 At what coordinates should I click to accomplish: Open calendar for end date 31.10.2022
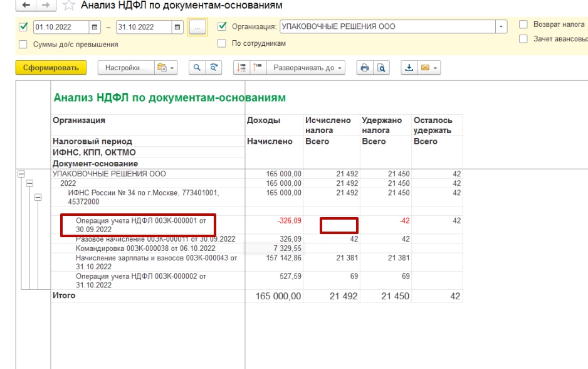pos(177,27)
